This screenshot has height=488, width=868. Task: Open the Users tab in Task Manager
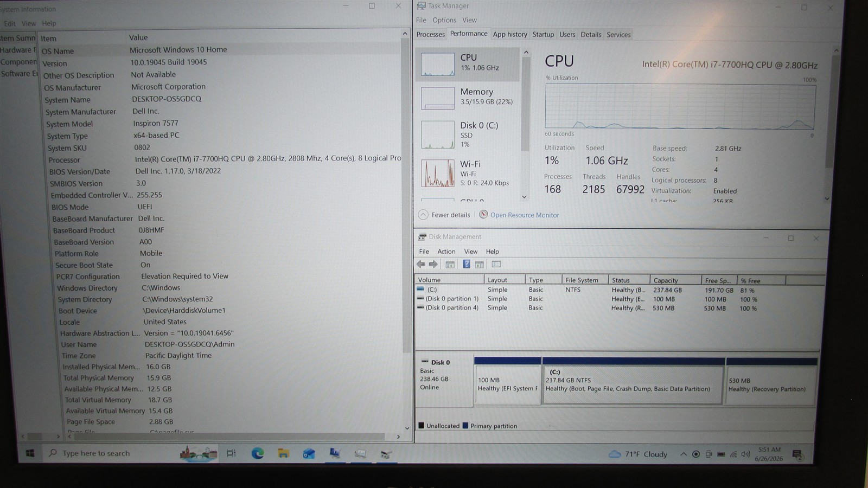click(x=567, y=34)
